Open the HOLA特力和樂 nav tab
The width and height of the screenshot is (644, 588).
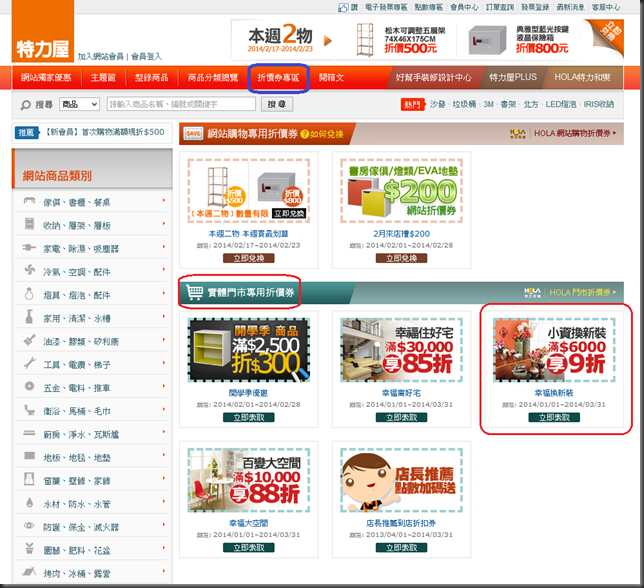point(582,77)
